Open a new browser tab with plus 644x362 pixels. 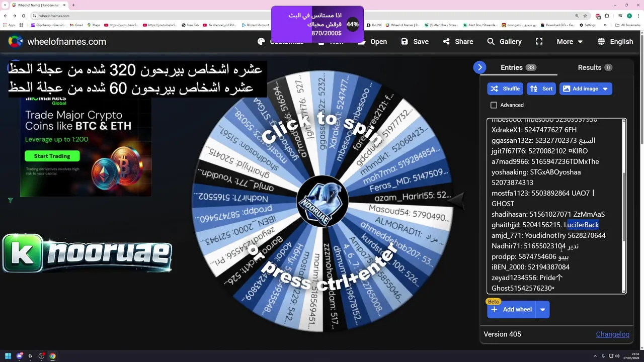(x=73, y=5)
